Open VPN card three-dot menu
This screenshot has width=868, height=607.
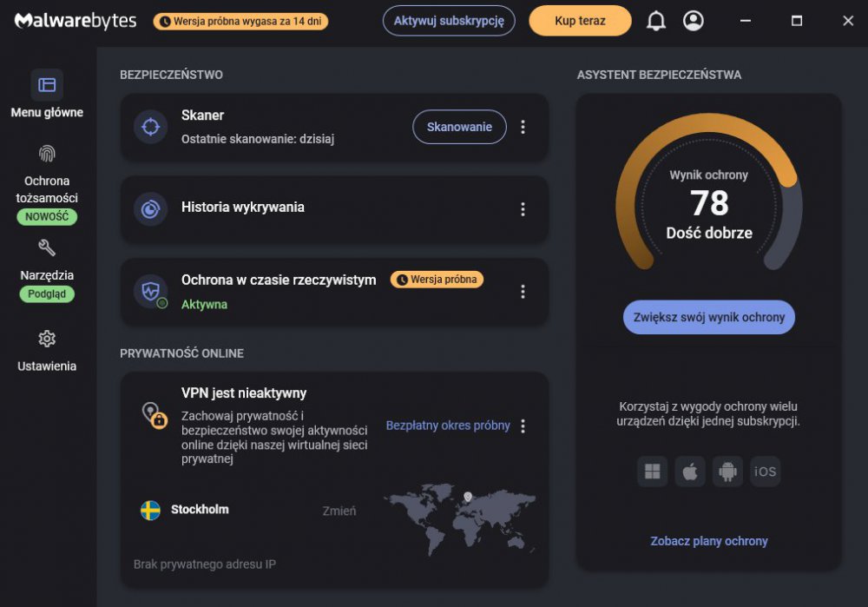523,426
